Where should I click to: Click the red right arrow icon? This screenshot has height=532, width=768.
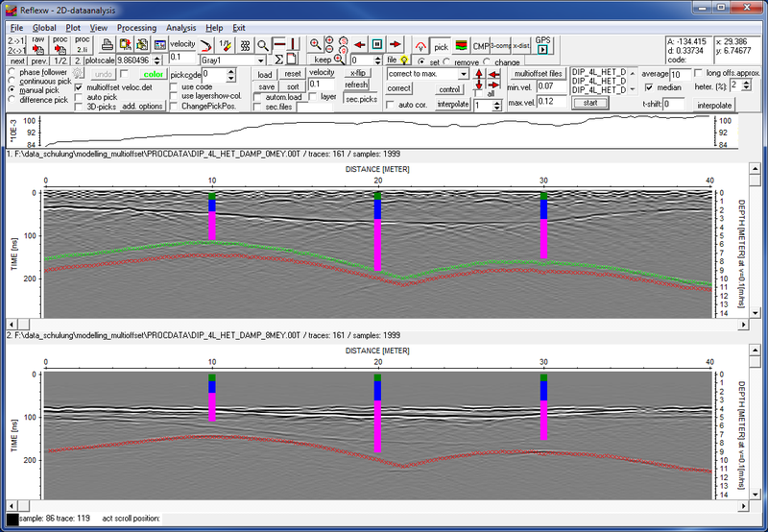click(395, 44)
